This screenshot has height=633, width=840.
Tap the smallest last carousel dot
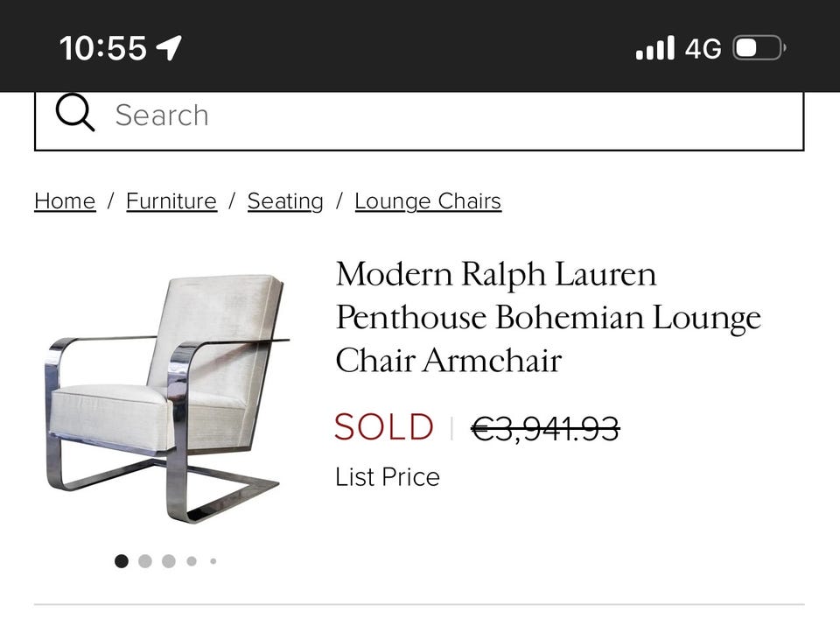pyautogui.click(x=213, y=561)
